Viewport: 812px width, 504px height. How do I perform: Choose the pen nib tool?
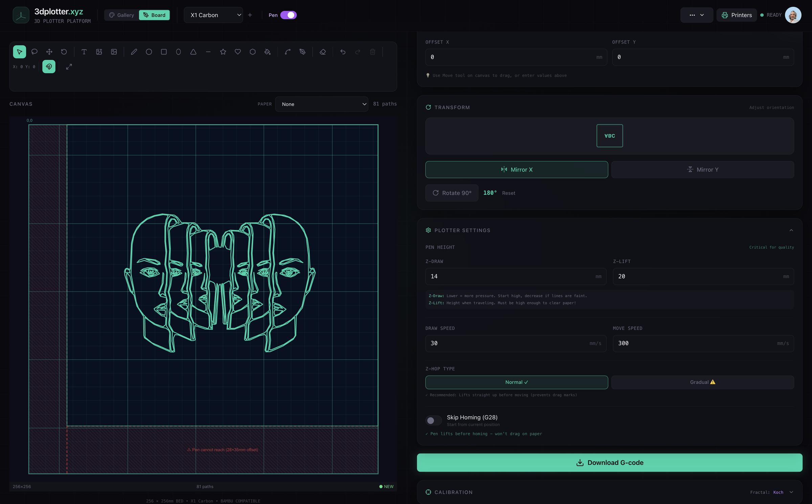[x=302, y=52]
